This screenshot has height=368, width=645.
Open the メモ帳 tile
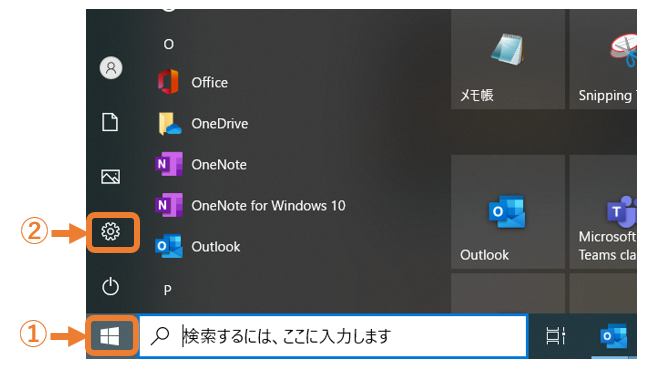point(508,60)
